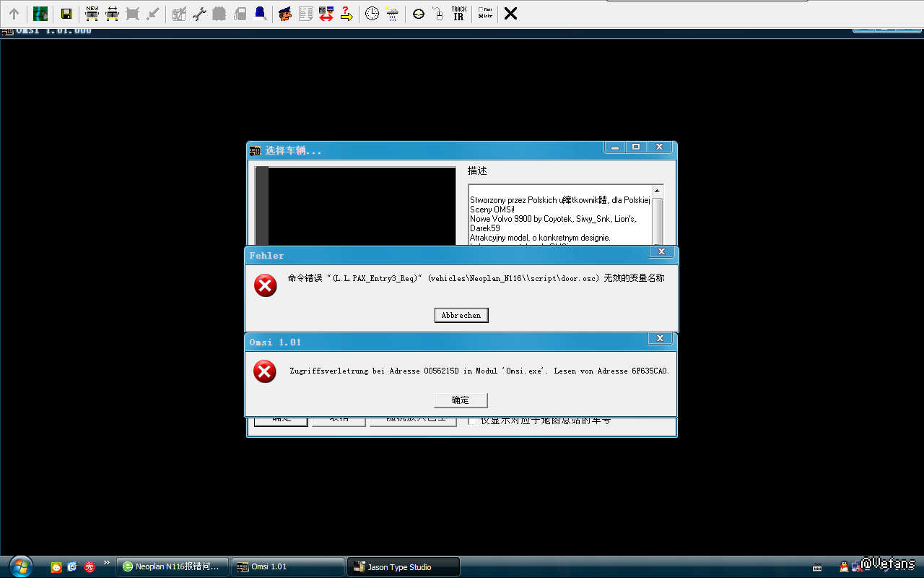This screenshot has height=578, width=924.
Task: Click the Zugriffsverletzung error message text
Action: coord(479,371)
